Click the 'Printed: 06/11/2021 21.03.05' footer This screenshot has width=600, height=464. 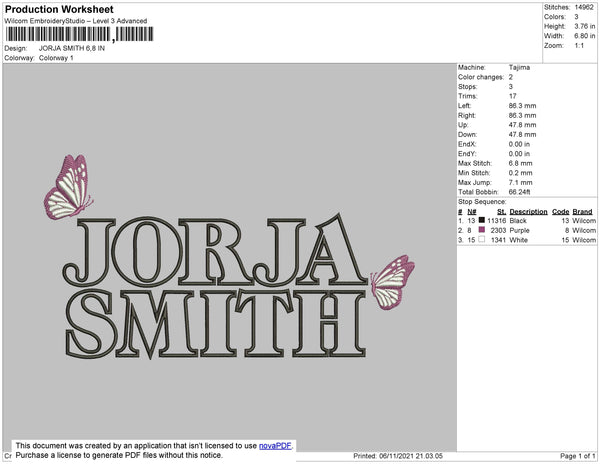[398, 456]
